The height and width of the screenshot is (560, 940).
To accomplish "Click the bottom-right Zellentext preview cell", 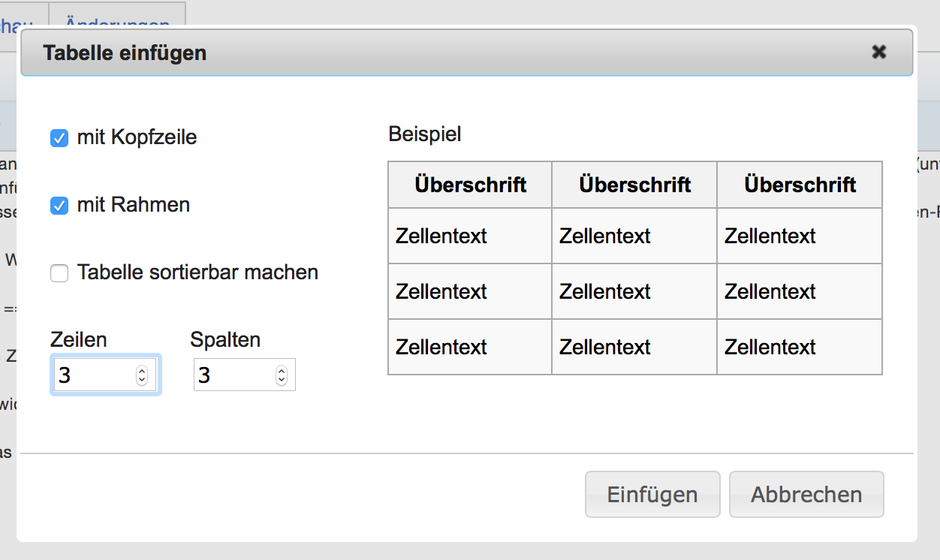I will (800, 347).
